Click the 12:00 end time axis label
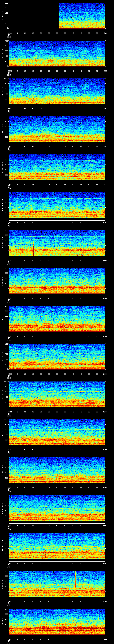The image size is (114, 644). (x=105, y=298)
